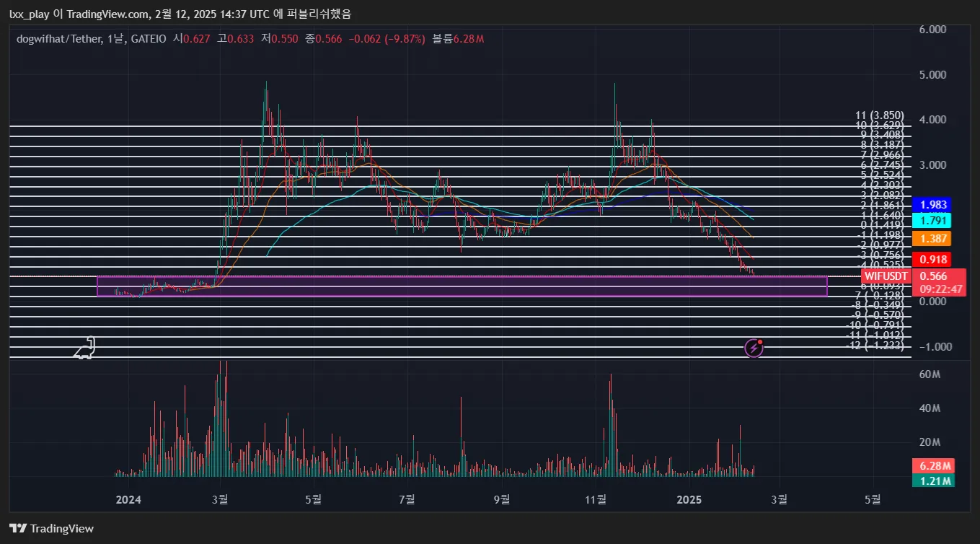Click the dogwifhat/Tether symbol title
This screenshot has height=544, width=980.
(59, 38)
